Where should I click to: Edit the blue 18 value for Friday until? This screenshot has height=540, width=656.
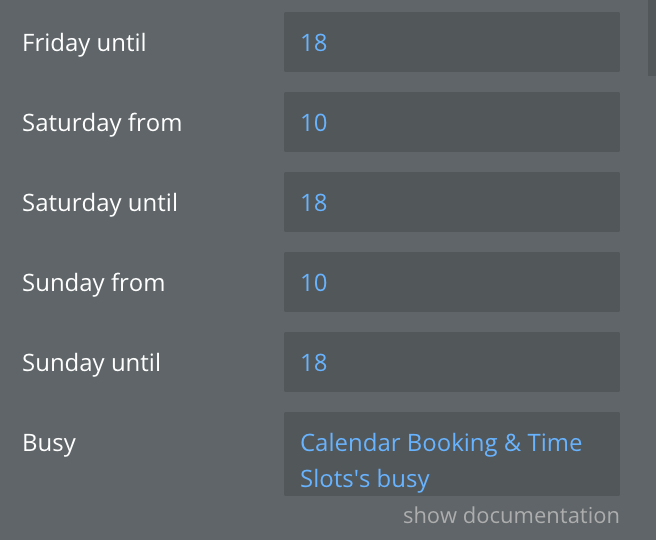click(x=314, y=43)
